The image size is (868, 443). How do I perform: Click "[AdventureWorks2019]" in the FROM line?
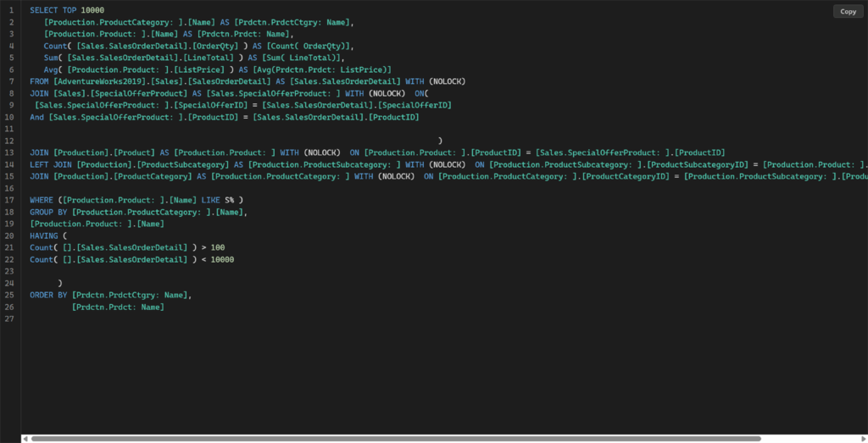tap(100, 81)
